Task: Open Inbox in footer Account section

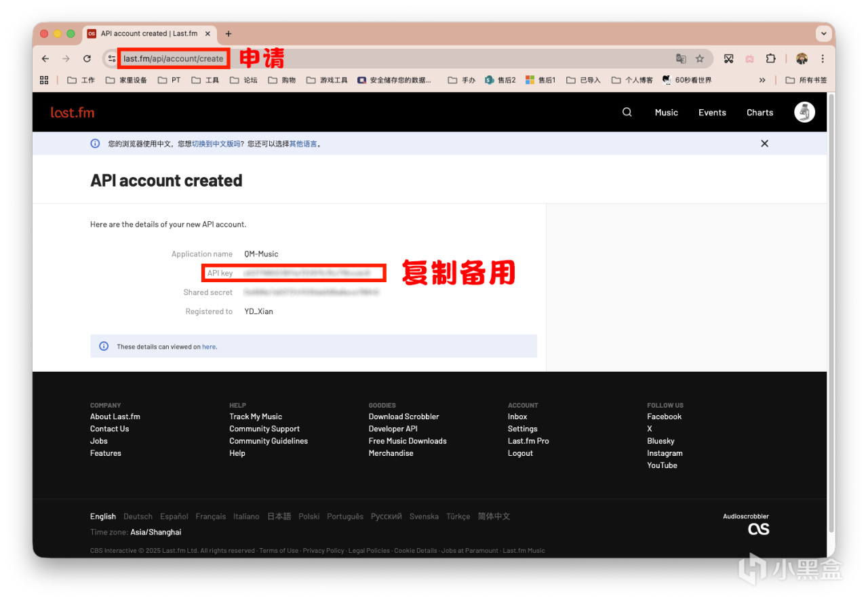Action: point(517,416)
